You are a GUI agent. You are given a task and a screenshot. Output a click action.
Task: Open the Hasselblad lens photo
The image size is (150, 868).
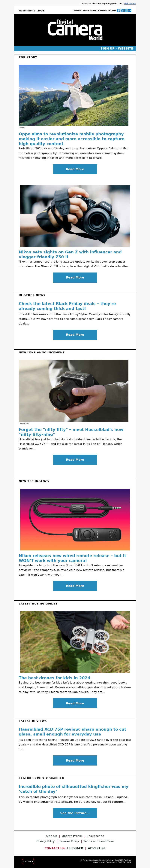pos(74,391)
